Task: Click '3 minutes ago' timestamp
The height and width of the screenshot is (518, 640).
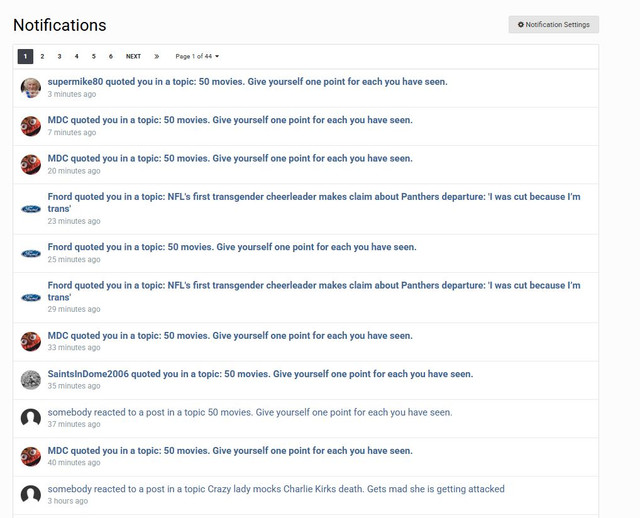Action: tap(72, 94)
